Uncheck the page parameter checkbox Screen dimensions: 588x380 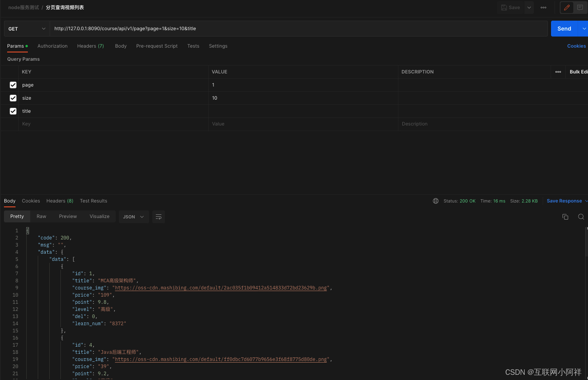point(13,85)
